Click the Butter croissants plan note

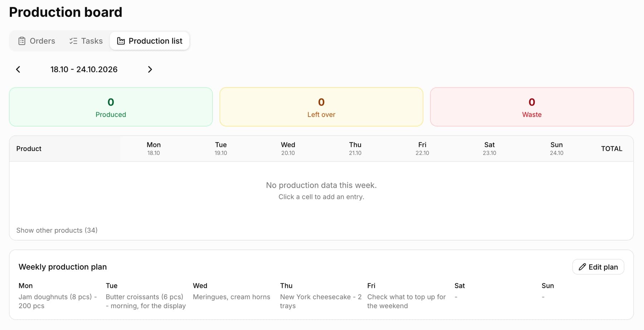[x=146, y=301]
